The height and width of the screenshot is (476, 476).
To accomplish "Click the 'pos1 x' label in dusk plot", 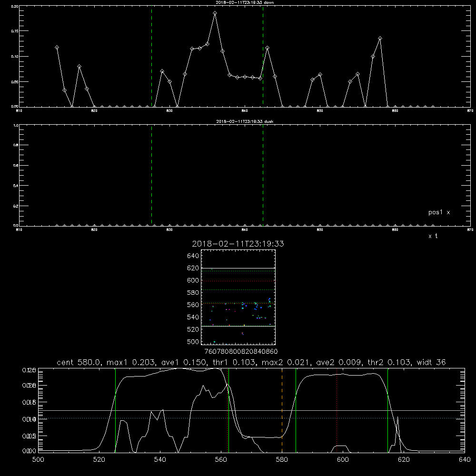I will click(x=439, y=212).
